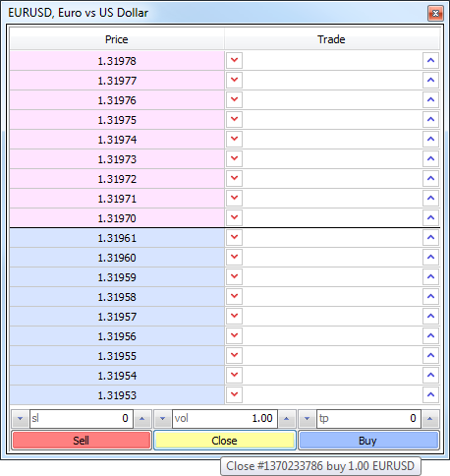Increase the sl stop loss value

(x=142, y=419)
